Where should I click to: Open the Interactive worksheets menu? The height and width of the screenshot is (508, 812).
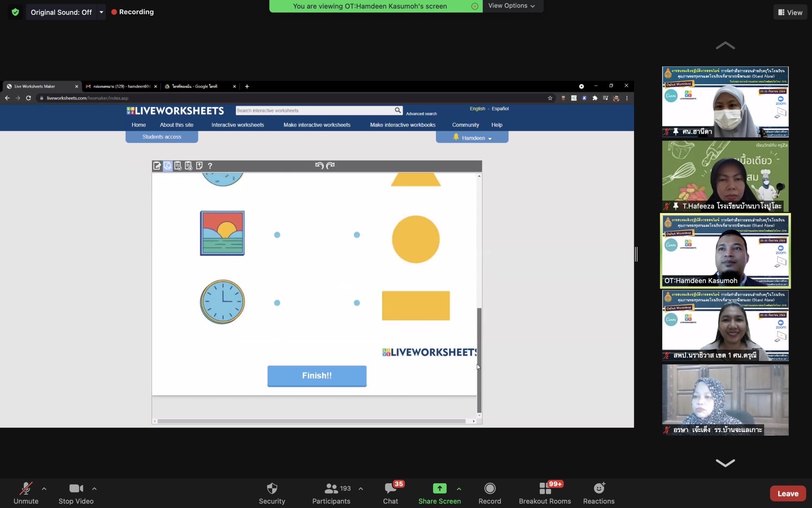pyautogui.click(x=237, y=125)
